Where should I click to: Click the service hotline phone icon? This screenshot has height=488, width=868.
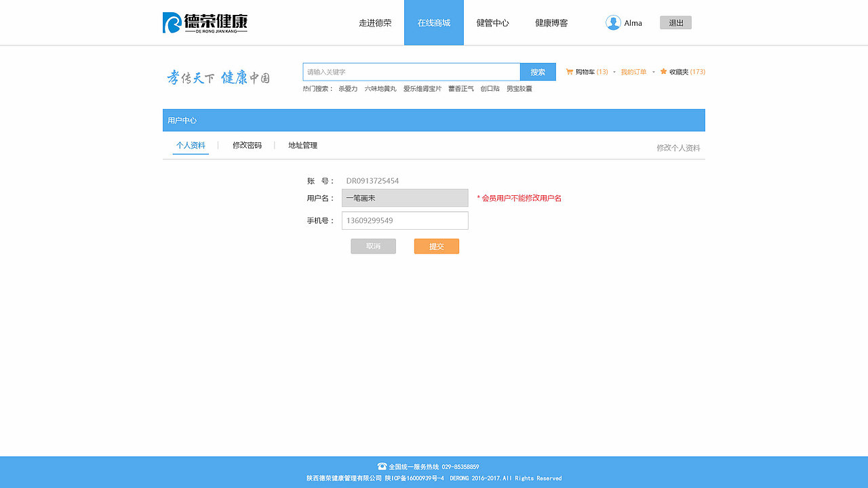(x=381, y=466)
